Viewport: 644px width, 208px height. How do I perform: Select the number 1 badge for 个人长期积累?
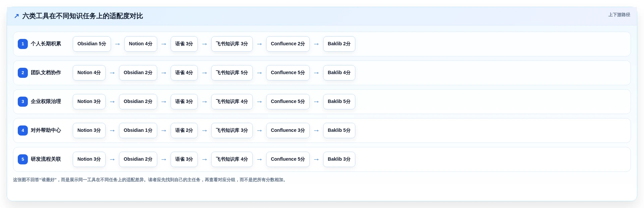coord(23,44)
